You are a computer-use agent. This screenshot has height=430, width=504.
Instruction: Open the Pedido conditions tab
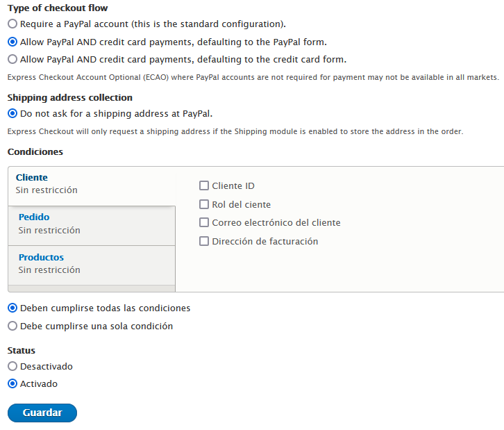tap(92, 226)
